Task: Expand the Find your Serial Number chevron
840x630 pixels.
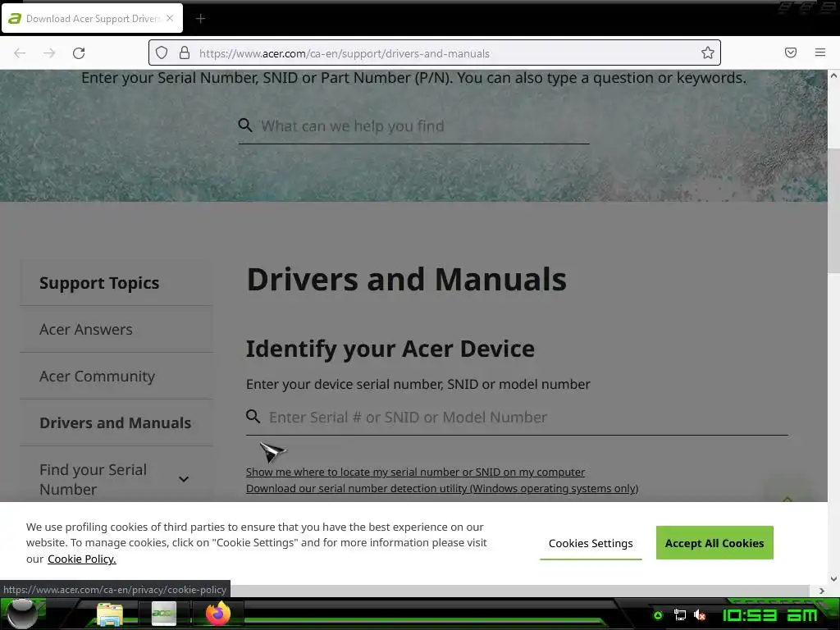Action: click(x=184, y=479)
